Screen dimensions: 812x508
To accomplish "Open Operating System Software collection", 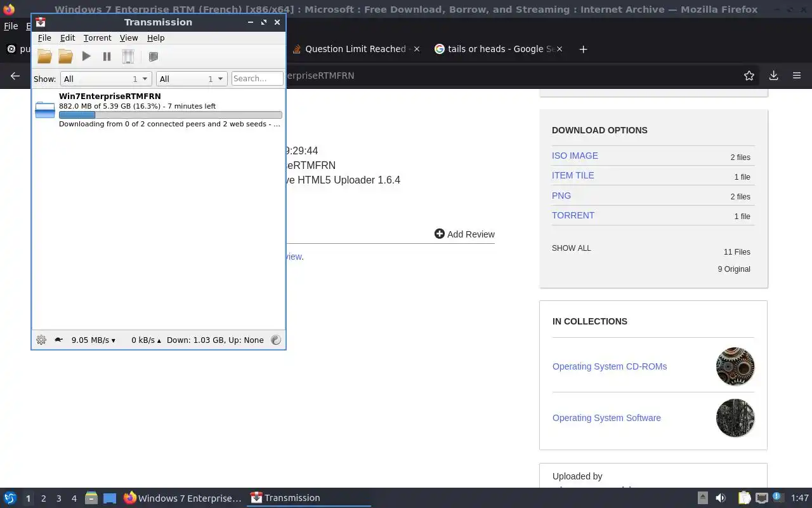I will click(x=606, y=418).
